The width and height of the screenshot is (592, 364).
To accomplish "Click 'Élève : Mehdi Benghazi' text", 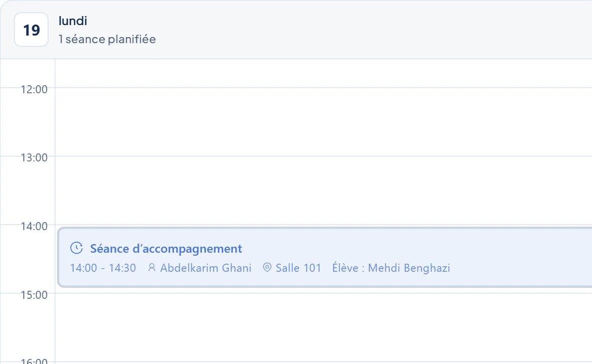I will point(391,268).
